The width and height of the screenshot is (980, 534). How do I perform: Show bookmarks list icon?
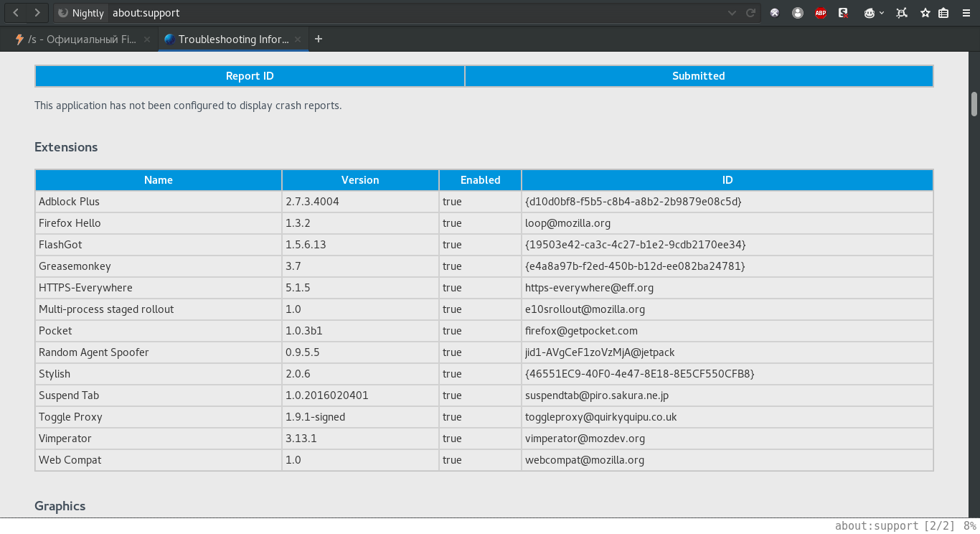coord(944,13)
